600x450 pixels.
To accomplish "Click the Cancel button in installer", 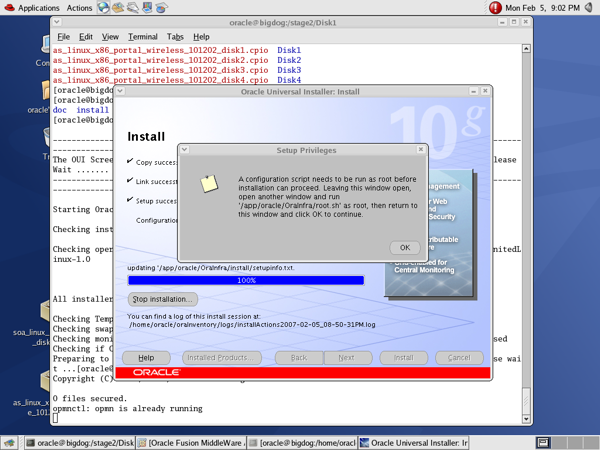I will [459, 358].
